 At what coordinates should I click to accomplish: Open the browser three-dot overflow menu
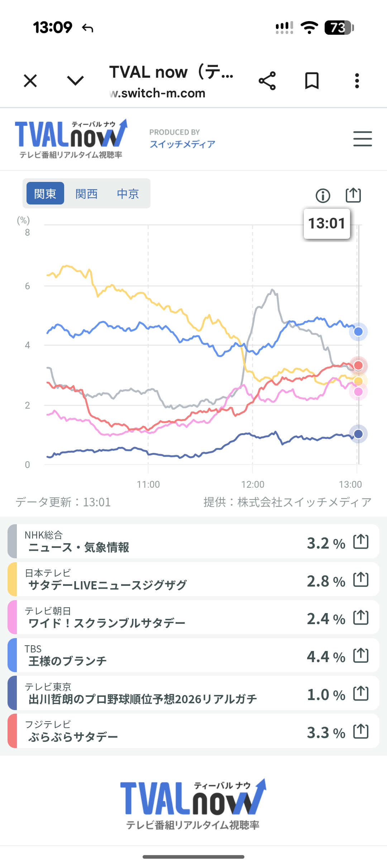357,81
